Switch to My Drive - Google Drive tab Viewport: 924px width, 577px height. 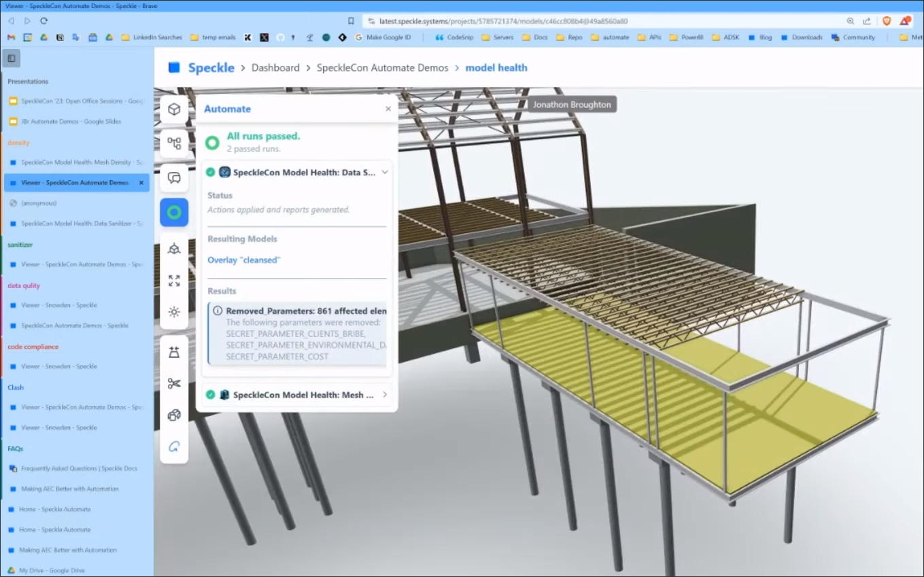coord(77,570)
